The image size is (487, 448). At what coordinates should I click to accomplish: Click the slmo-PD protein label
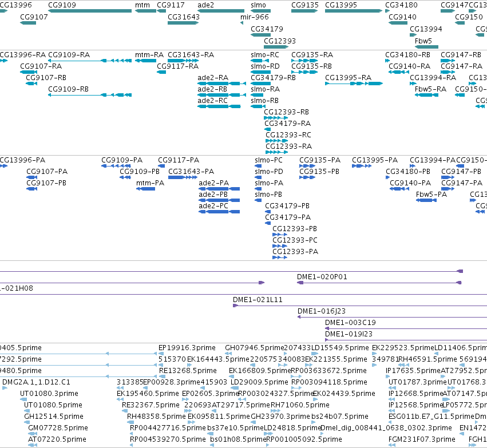(268, 172)
